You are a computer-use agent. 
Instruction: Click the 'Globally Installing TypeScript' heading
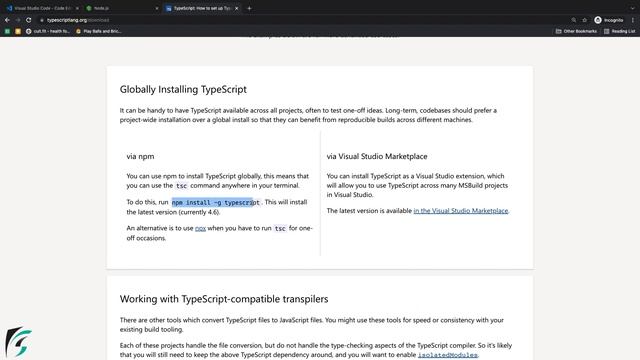(x=183, y=89)
